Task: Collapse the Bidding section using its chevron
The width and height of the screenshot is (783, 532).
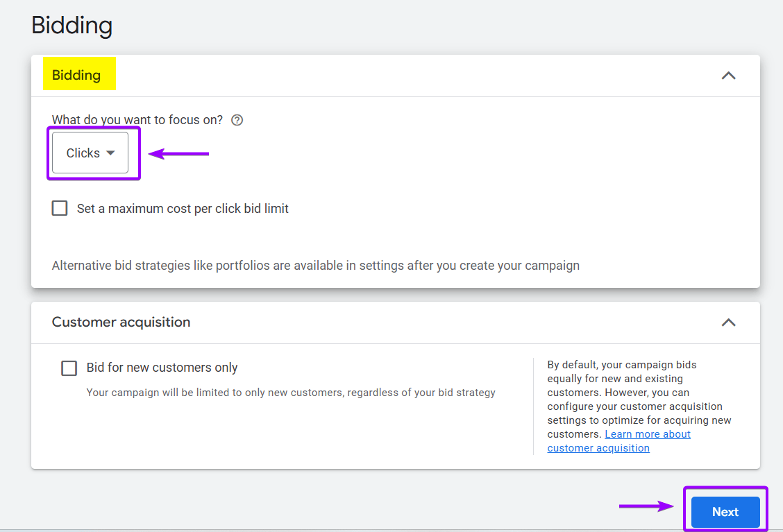Action: 728,76
